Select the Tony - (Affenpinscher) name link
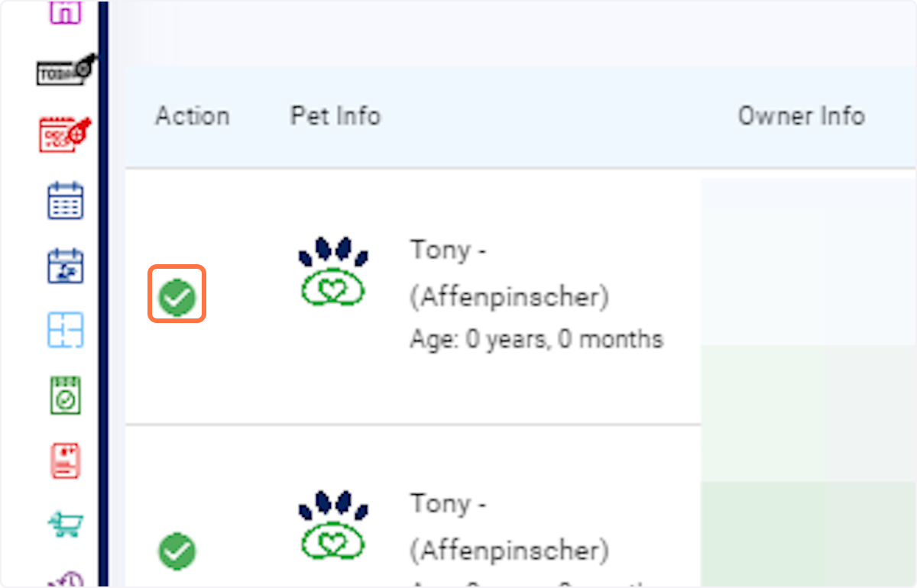Screen dimensions: 917x588 pyautogui.click(x=509, y=273)
